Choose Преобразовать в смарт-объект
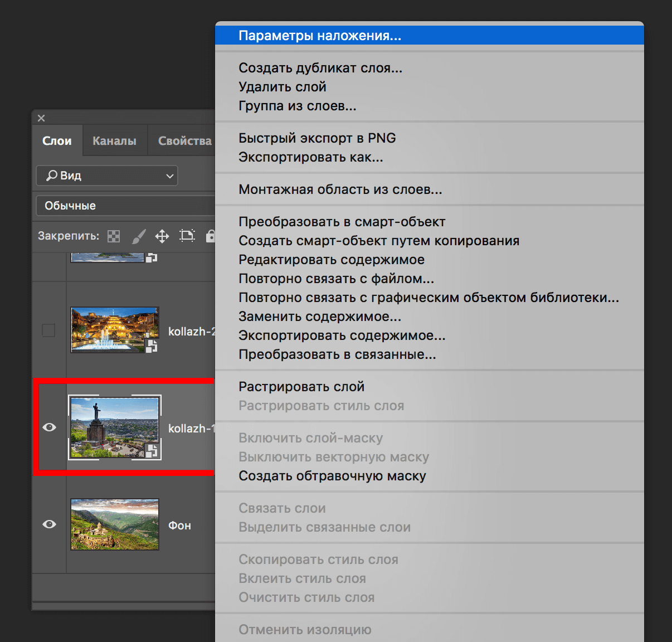 point(342,222)
